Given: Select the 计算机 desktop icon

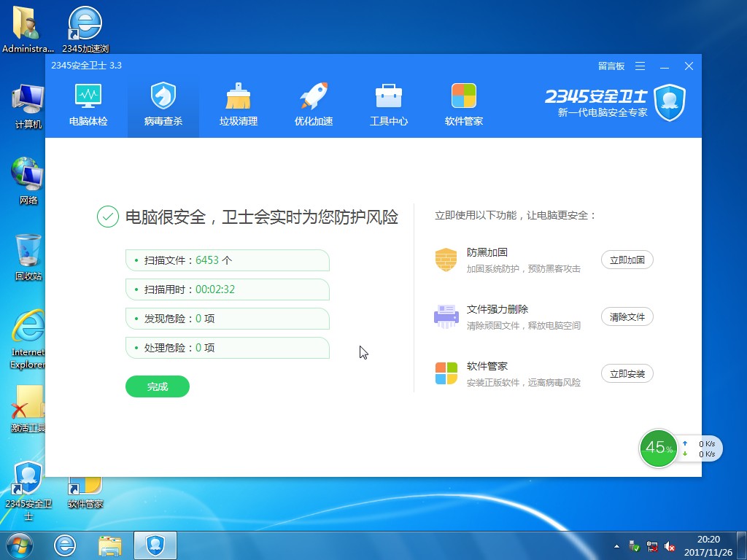Looking at the screenshot, I should coord(28,106).
